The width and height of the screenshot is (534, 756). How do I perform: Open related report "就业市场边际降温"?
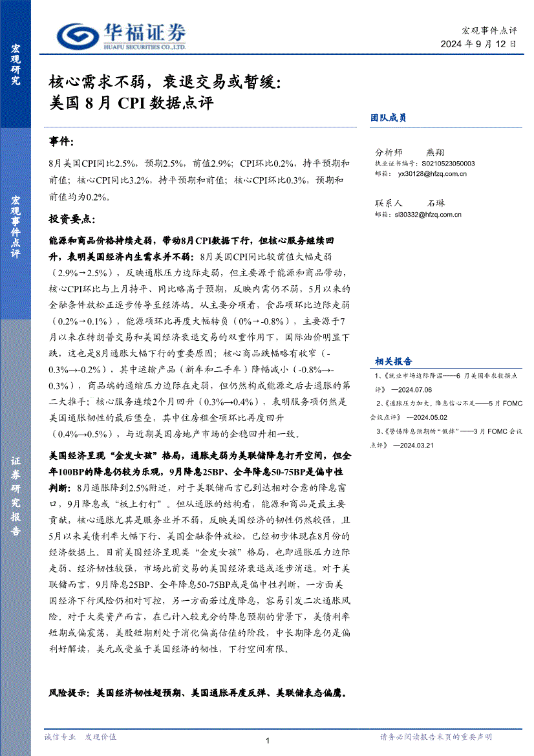(x=446, y=376)
